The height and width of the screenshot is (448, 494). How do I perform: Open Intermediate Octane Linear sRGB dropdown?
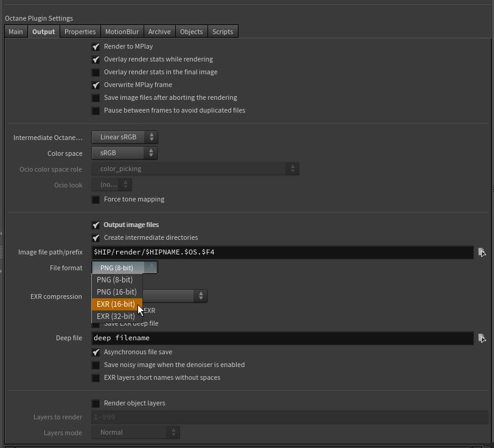tap(124, 138)
